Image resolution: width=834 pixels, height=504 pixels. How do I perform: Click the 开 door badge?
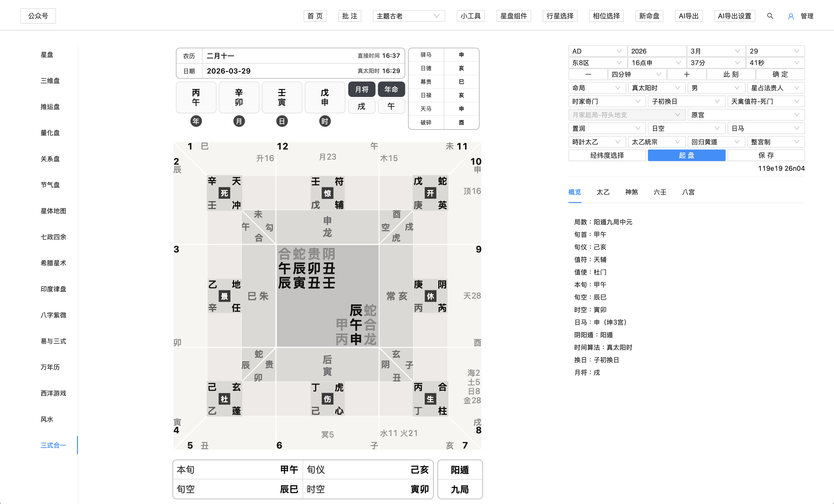430,193
